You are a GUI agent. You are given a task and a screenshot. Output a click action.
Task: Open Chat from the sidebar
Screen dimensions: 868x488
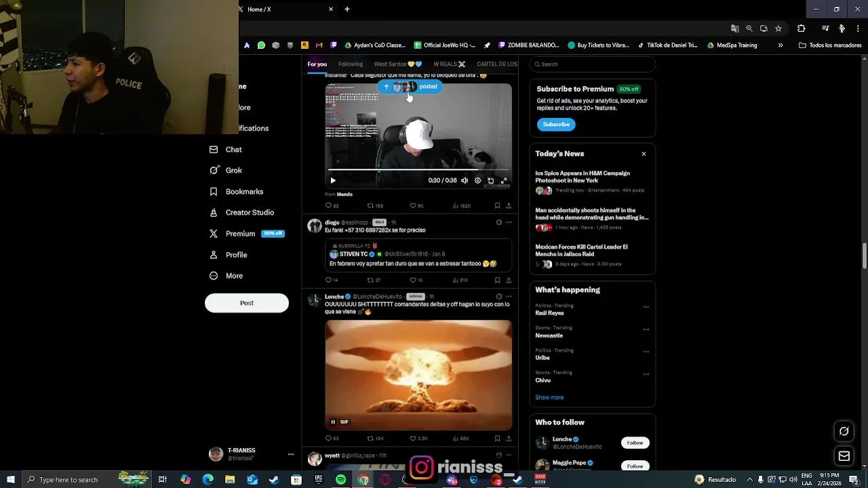tap(226, 149)
